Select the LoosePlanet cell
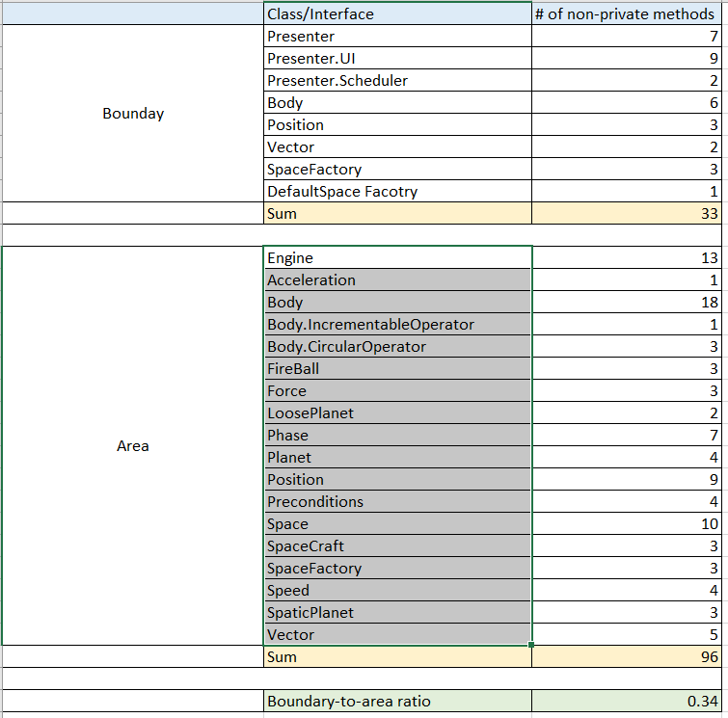The width and height of the screenshot is (728, 718). click(x=397, y=413)
